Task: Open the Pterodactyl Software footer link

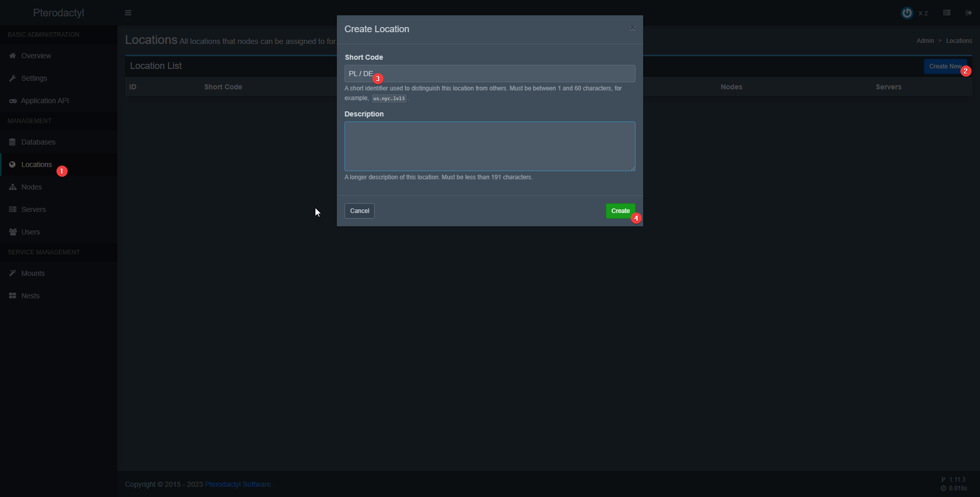Action: click(238, 484)
